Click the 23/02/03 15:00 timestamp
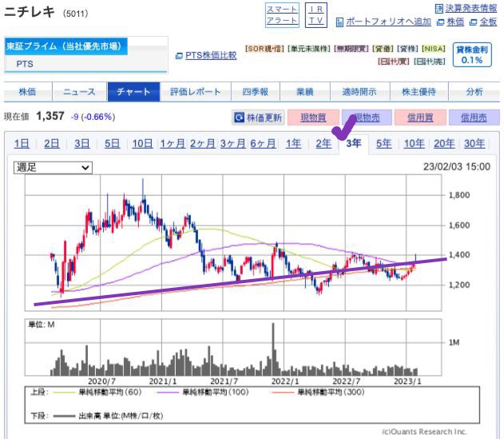 (456, 166)
